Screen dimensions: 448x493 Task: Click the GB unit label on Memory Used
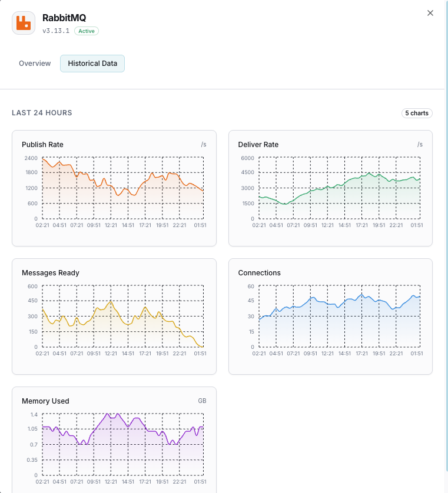point(203,401)
